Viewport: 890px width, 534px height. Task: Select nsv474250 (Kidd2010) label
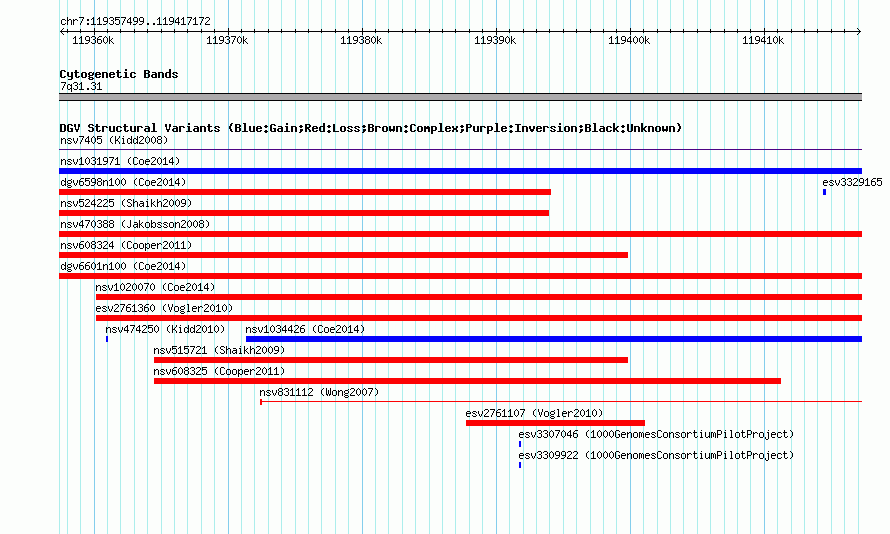(x=165, y=329)
